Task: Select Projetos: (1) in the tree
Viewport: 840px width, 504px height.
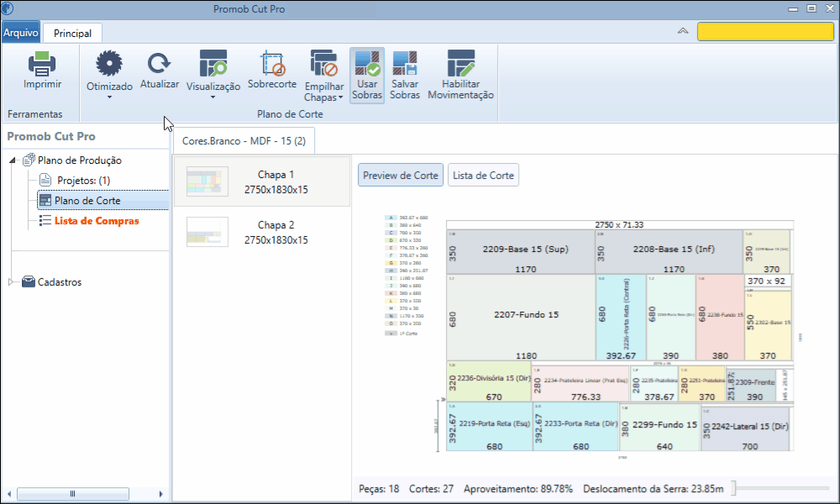Action: click(83, 181)
